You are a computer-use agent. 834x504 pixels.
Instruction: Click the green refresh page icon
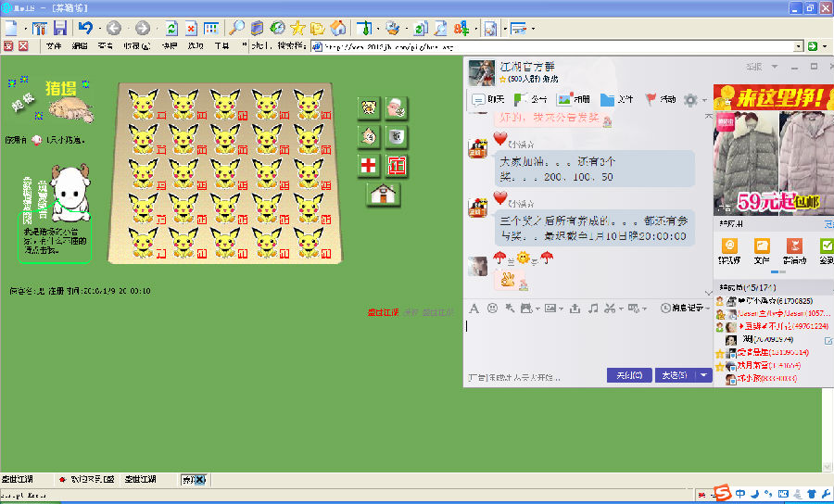pos(171,28)
